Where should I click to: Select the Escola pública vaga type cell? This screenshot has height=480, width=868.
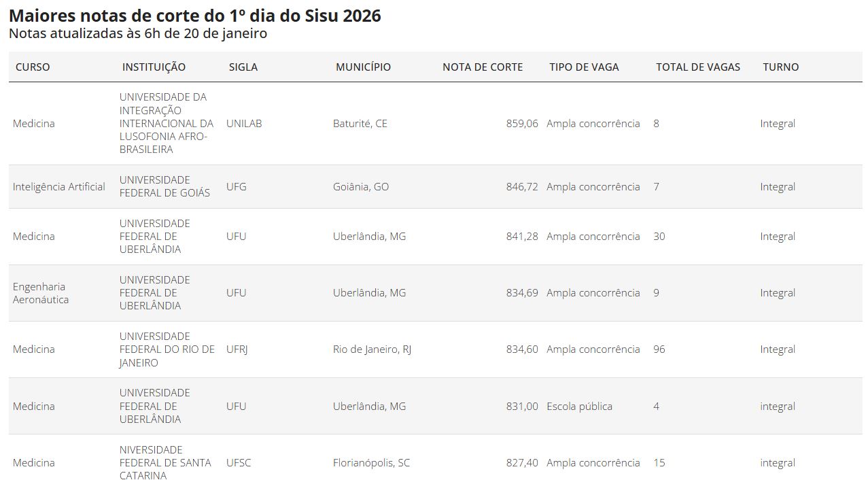pyautogui.click(x=579, y=407)
